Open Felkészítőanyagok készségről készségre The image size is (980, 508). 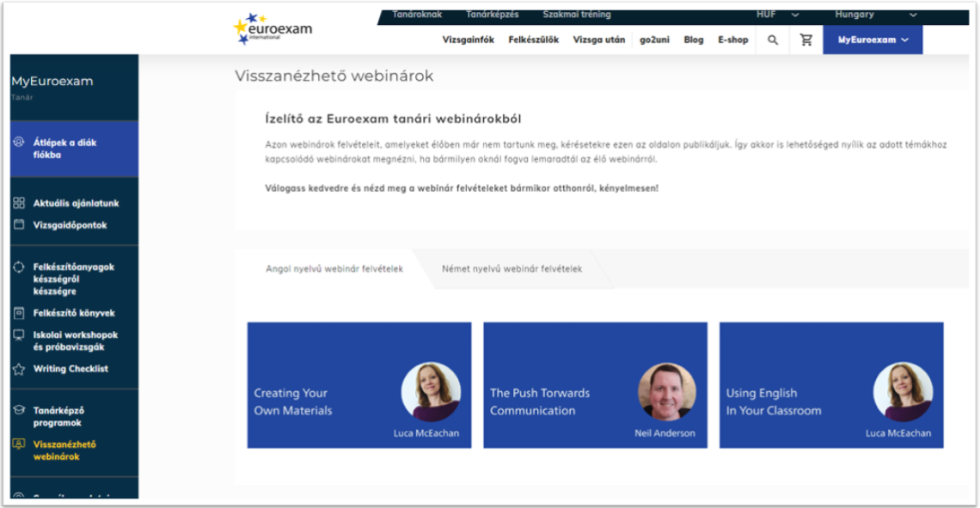pos(73,278)
